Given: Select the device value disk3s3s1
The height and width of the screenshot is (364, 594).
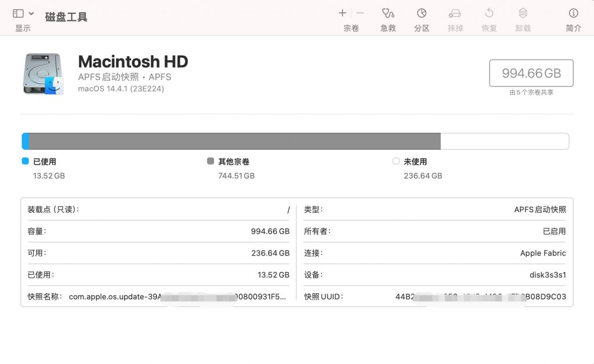Looking at the screenshot, I should [546, 275].
